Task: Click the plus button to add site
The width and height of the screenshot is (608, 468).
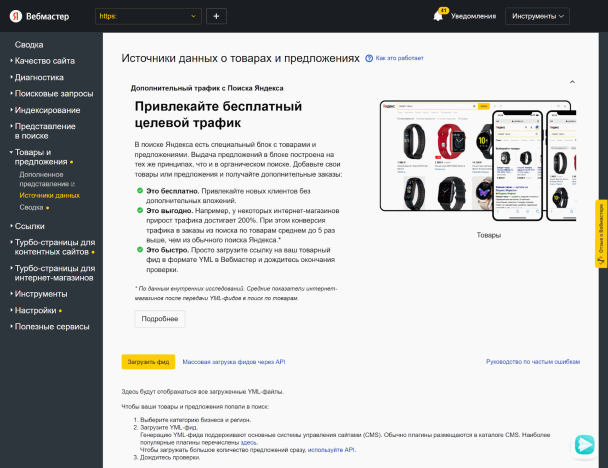Action: [x=218, y=16]
